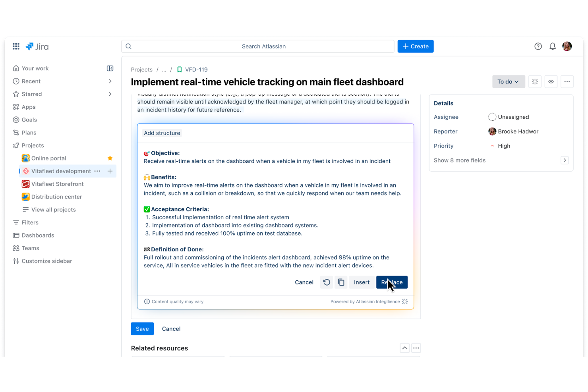The image size is (588, 392).
Task: Open the Related resources more options ellipsis
Action: (x=416, y=348)
